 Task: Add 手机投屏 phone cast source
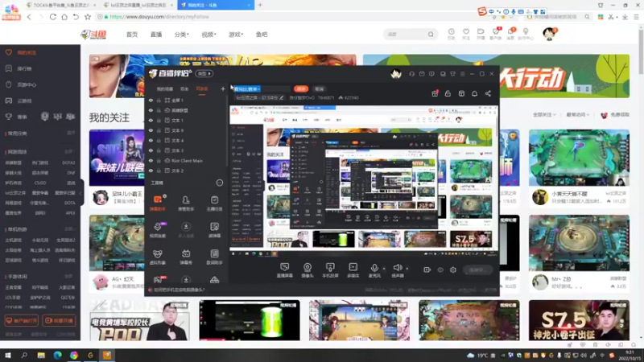point(330,270)
